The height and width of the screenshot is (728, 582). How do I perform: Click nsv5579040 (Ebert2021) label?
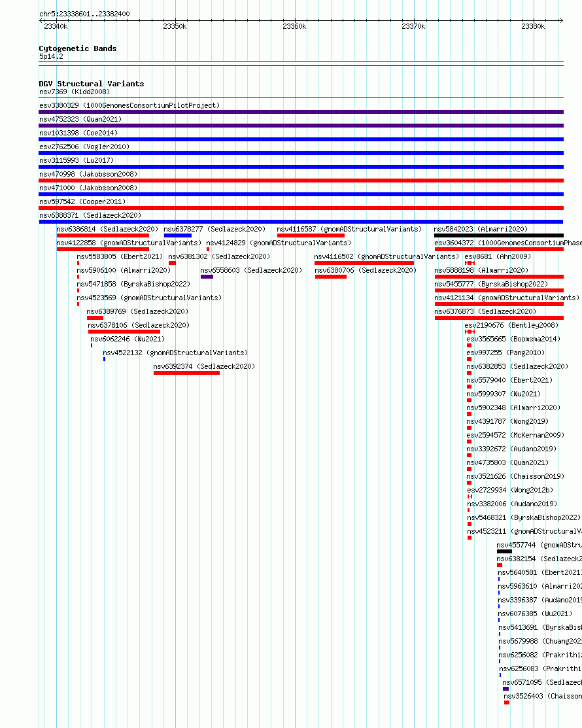pos(509,380)
